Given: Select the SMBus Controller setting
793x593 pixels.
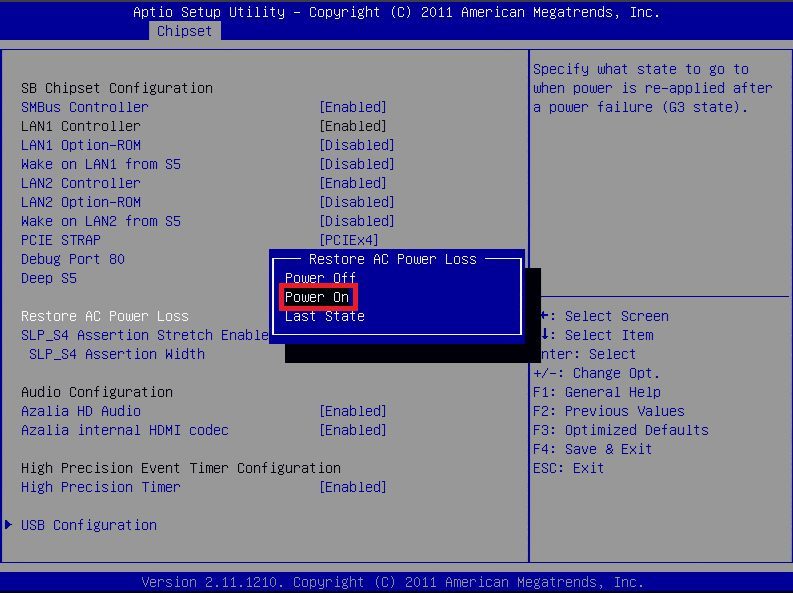Looking at the screenshot, I should coord(84,107).
